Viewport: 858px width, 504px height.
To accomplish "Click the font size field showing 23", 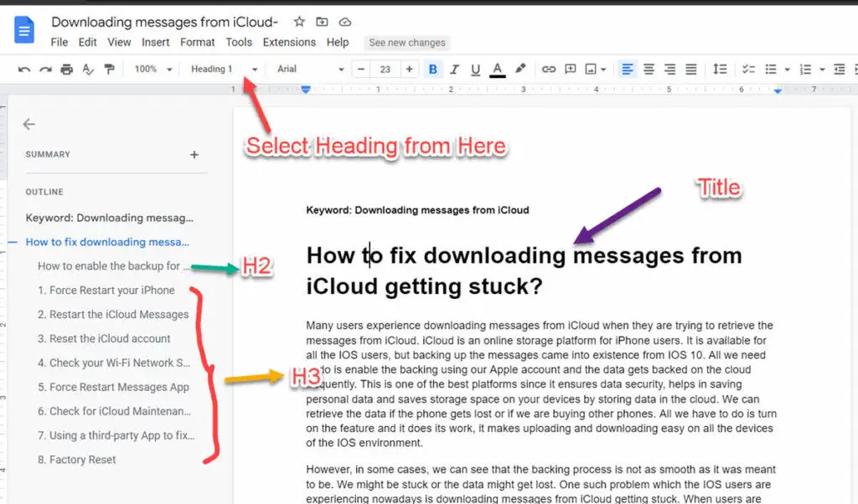I will click(385, 69).
